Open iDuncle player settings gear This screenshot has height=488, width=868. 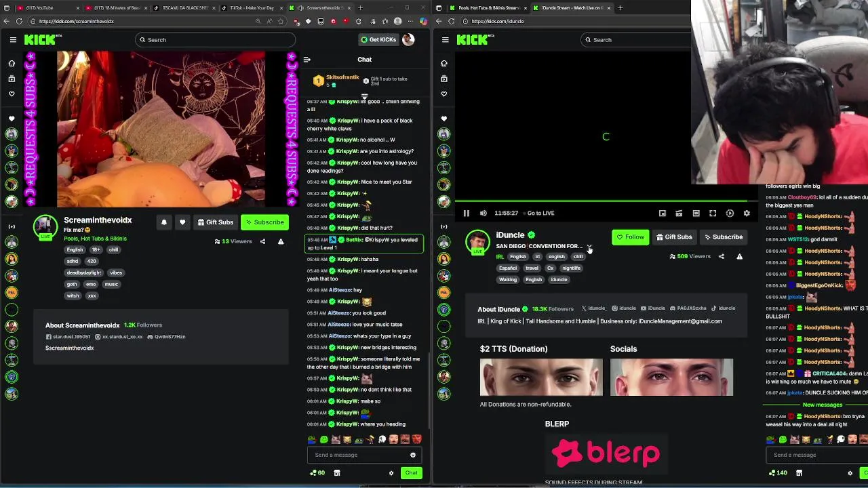747,213
